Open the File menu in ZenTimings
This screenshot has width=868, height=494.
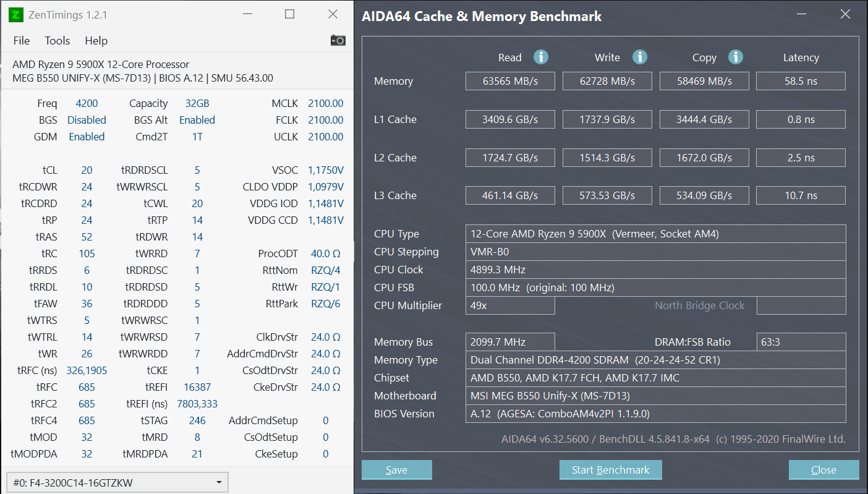(x=22, y=40)
